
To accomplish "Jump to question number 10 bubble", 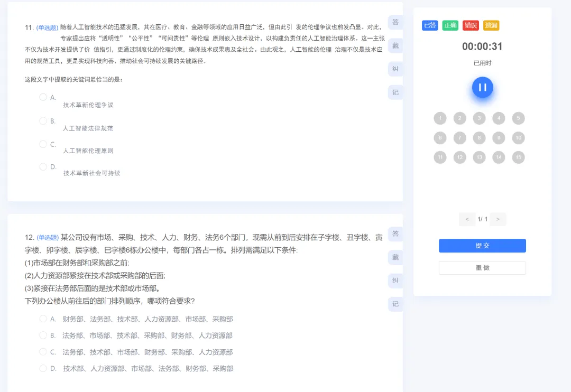I will pyautogui.click(x=518, y=137).
